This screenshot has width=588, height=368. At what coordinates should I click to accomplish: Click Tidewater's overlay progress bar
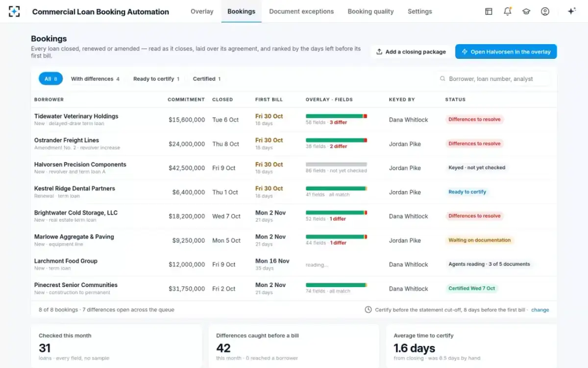coord(336,116)
